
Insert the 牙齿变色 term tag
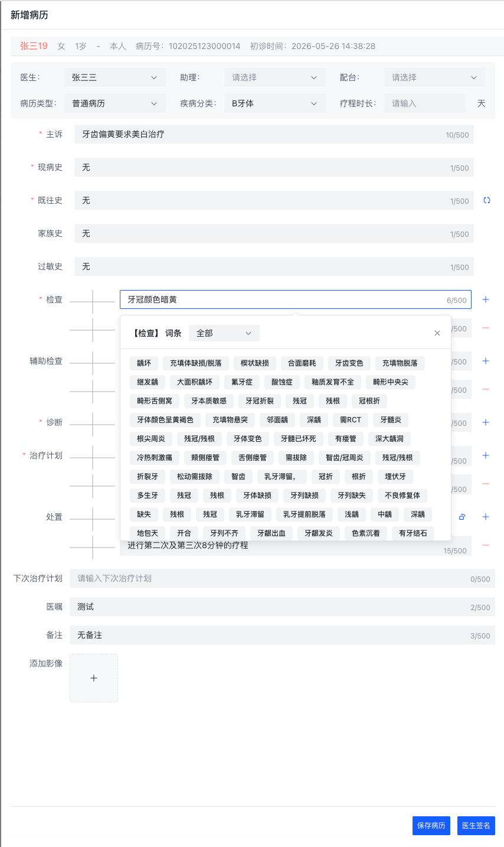point(349,363)
